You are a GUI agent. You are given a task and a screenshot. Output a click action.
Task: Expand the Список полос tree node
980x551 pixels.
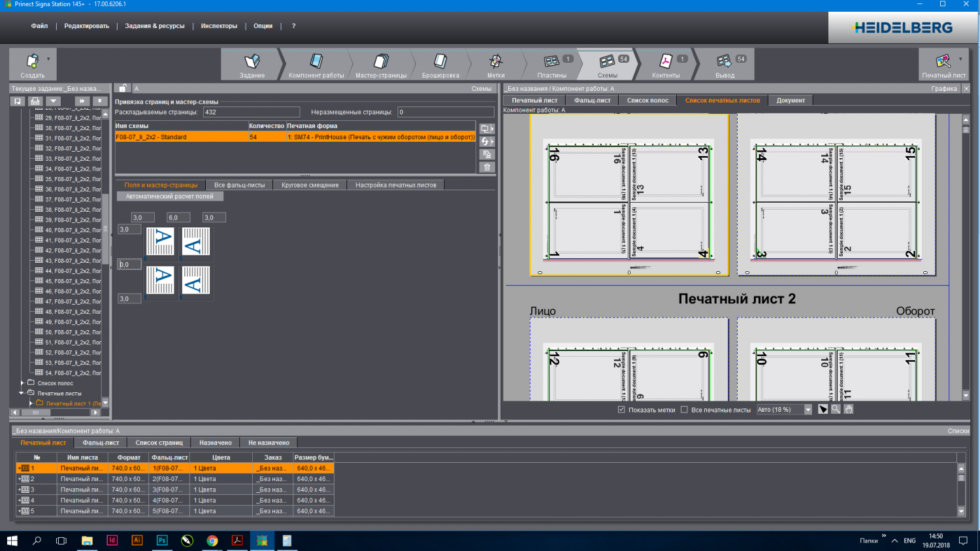tap(22, 383)
